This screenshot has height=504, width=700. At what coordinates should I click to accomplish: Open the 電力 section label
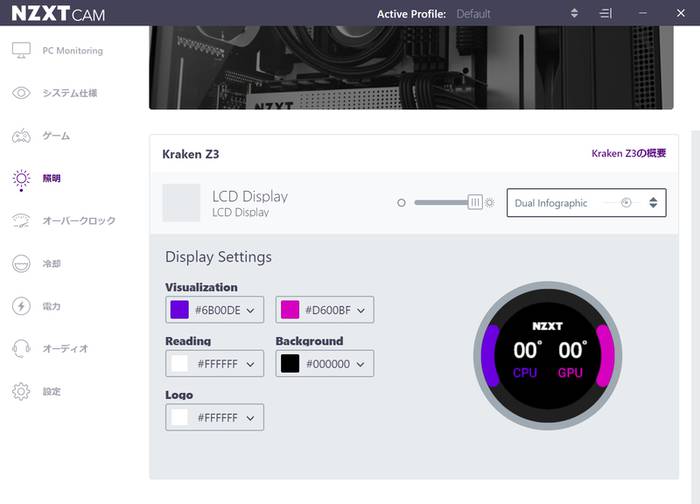pos(51,306)
